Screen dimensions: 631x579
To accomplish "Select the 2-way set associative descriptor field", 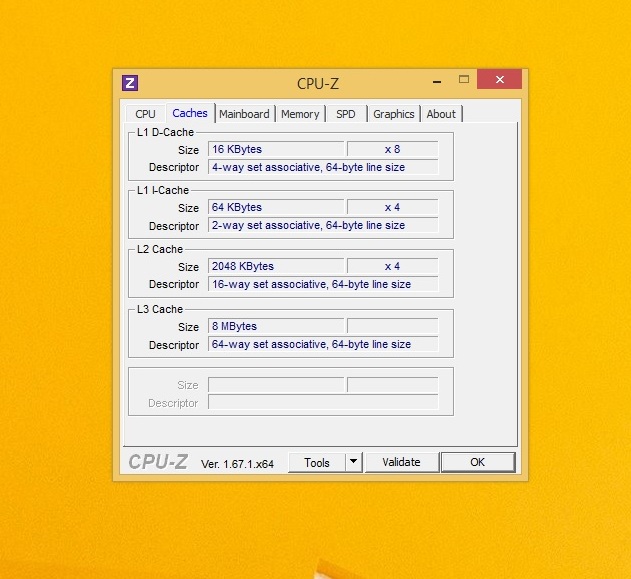I will [x=323, y=225].
